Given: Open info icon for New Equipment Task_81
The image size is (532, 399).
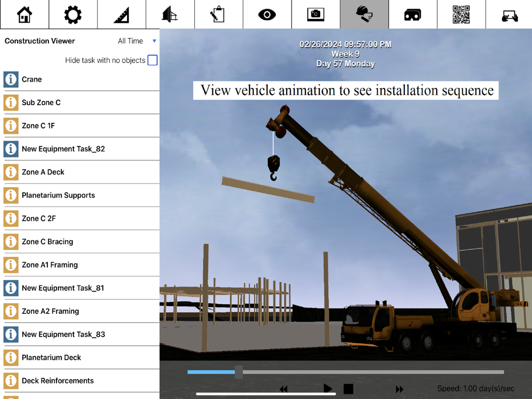Looking at the screenshot, I should pyautogui.click(x=11, y=288).
